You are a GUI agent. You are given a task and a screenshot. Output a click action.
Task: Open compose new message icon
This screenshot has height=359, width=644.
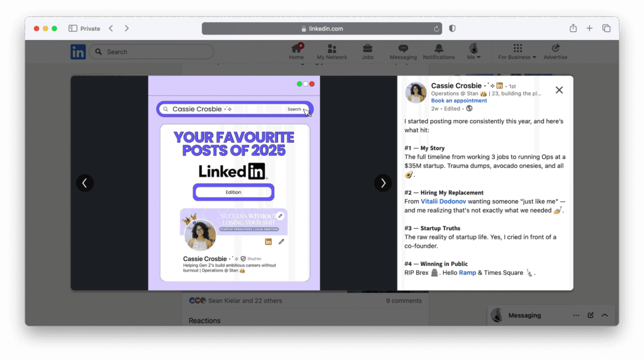[x=591, y=315]
